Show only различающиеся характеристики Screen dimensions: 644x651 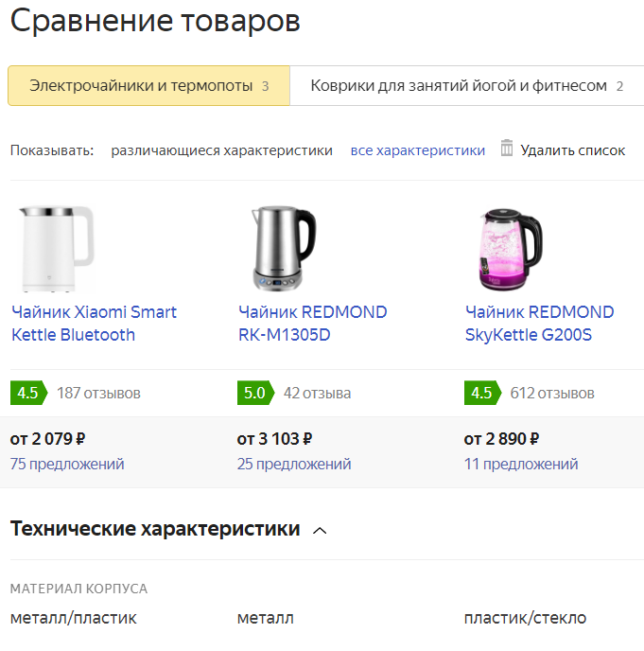pos(221,150)
